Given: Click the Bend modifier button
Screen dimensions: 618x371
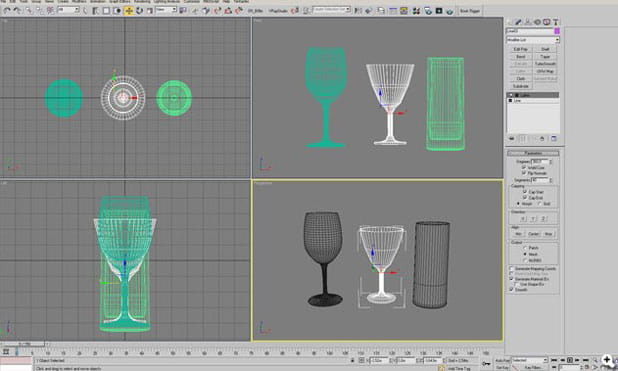Looking at the screenshot, I should [521, 56].
